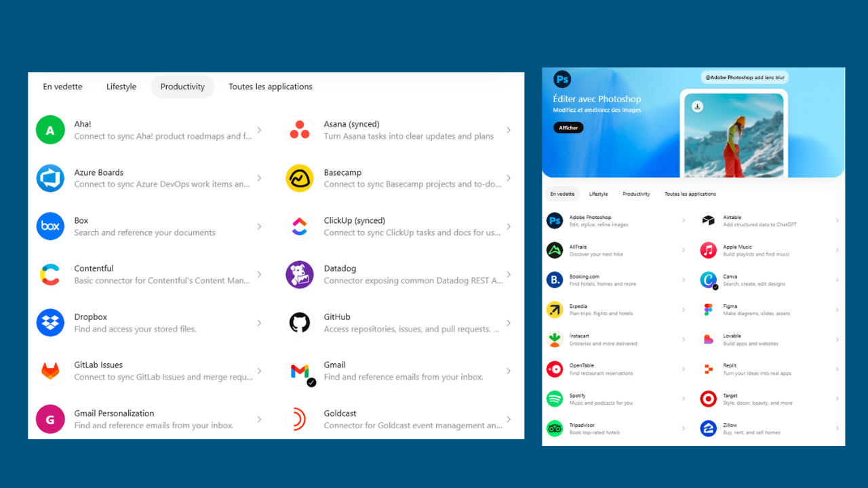Open the Contentful logo
The height and width of the screenshot is (488, 868).
pos(50,274)
